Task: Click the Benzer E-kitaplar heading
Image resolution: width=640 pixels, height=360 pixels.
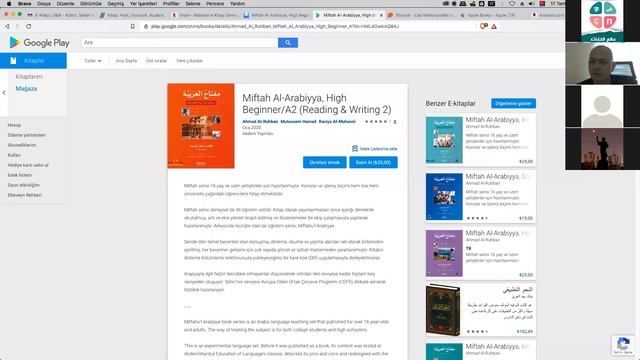Action: 451,104
